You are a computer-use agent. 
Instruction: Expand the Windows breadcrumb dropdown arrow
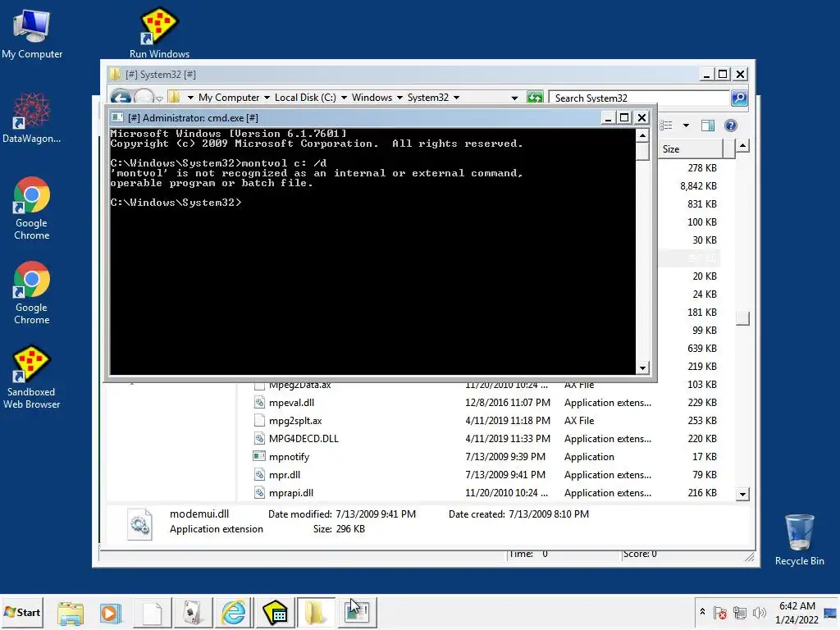399,98
